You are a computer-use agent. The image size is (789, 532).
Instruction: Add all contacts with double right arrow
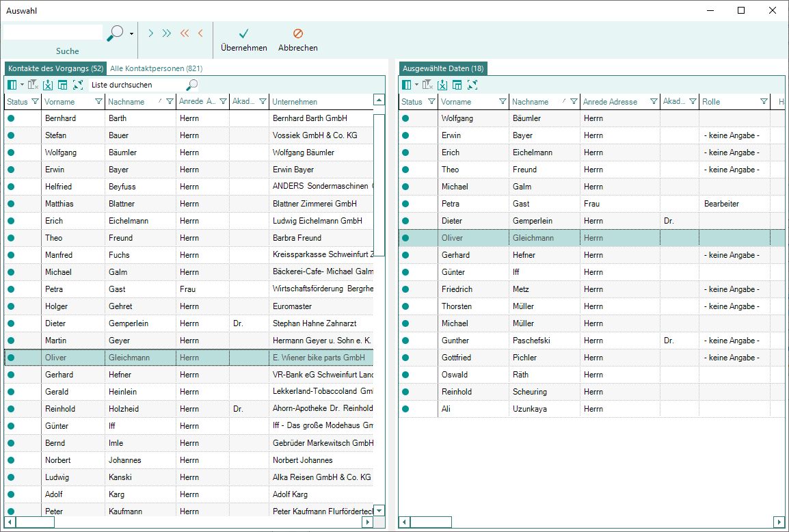tap(167, 33)
